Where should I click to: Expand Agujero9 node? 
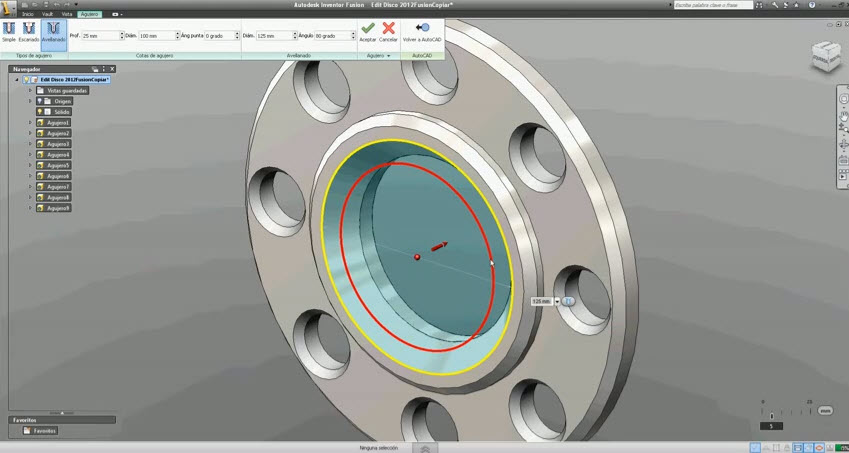(x=31, y=208)
